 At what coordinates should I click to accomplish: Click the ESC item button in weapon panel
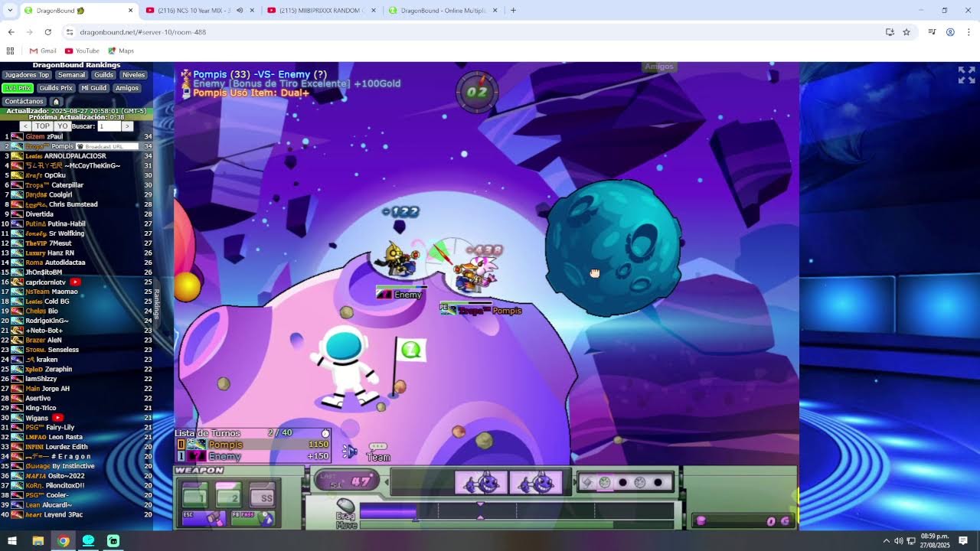click(204, 518)
